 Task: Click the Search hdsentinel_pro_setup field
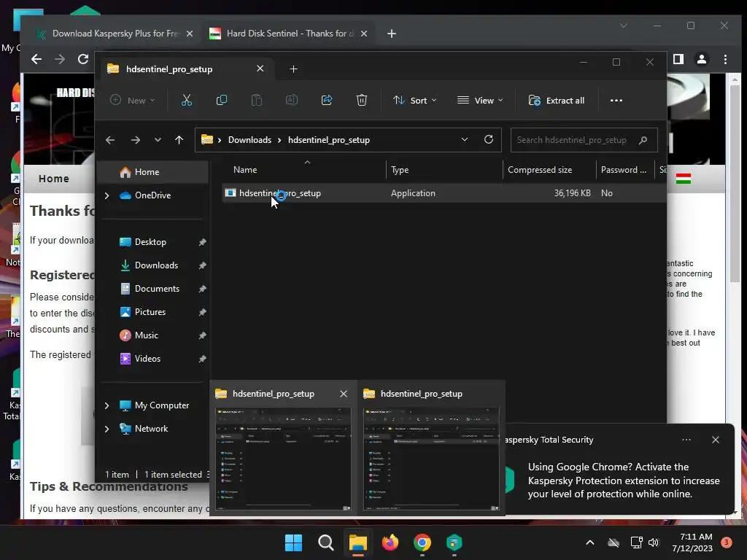click(x=584, y=140)
